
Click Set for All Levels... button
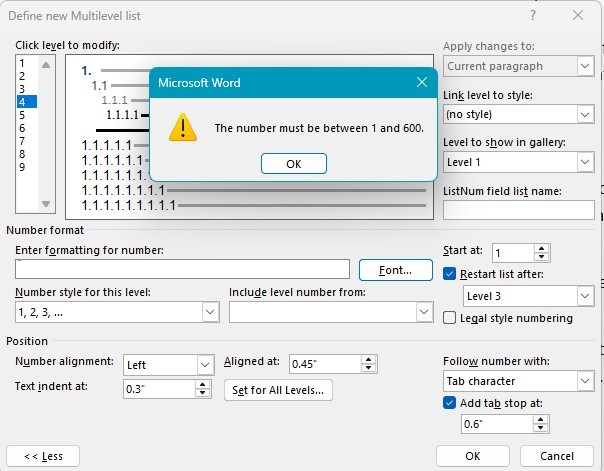point(278,390)
